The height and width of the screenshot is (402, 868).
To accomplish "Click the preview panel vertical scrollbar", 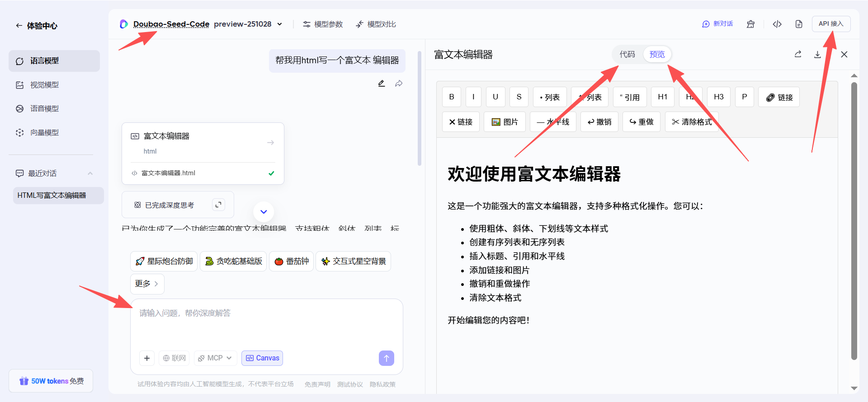I will [x=854, y=220].
